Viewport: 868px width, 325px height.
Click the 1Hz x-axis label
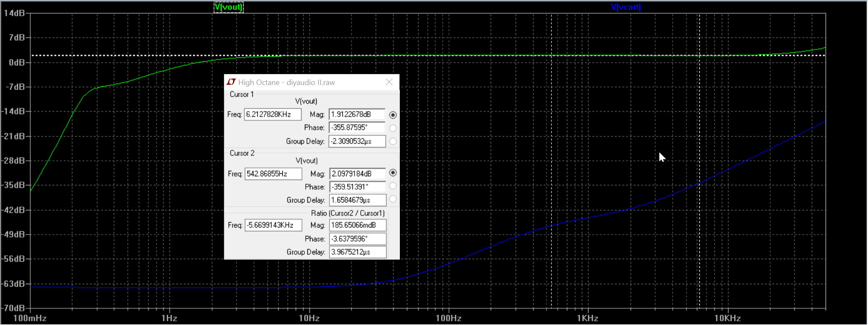170,318
